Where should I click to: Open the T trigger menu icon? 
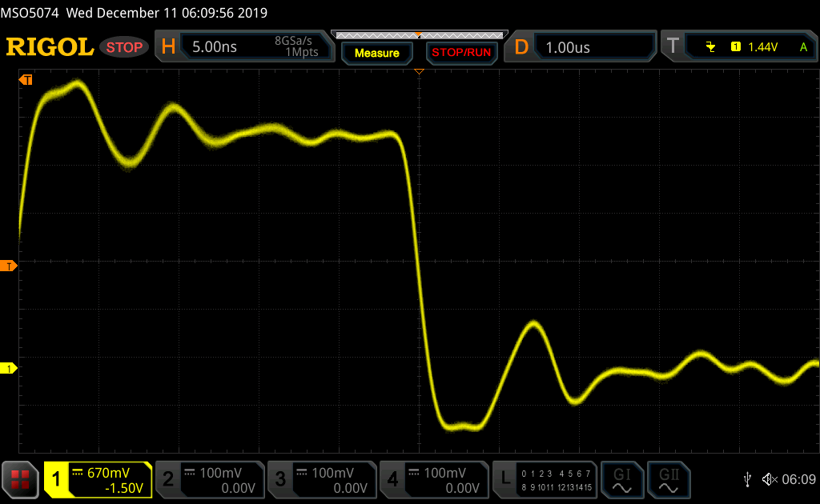click(673, 46)
